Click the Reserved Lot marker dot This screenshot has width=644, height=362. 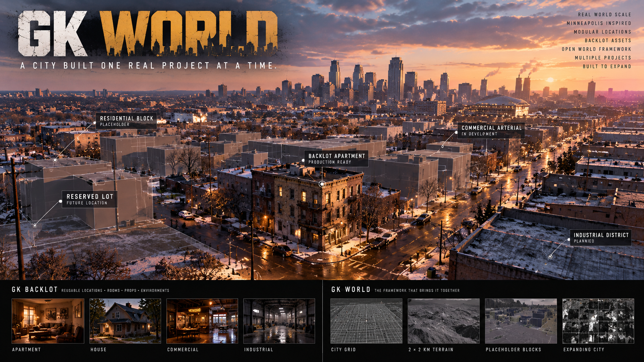35,225
